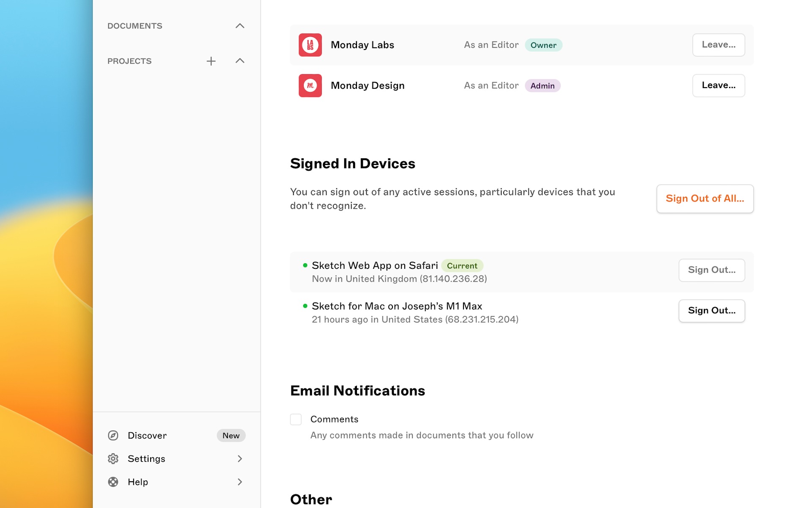The width and height of the screenshot is (812, 508).
Task: Click the Monday Labs workspace icon
Action: pyautogui.click(x=310, y=45)
